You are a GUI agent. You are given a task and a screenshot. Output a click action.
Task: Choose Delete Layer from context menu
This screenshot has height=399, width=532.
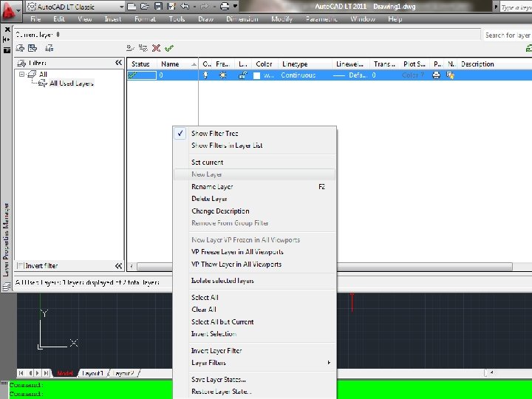click(x=254, y=199)
